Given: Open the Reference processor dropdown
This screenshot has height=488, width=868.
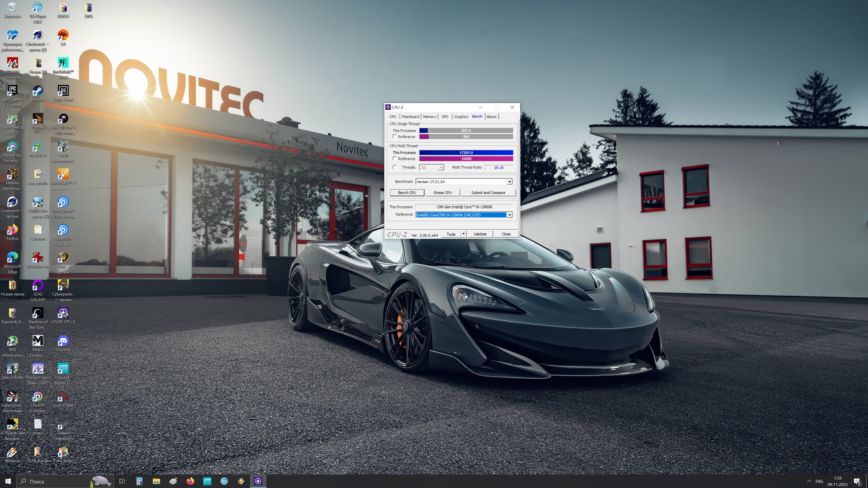Looking at the screenshot, I should coord(509,215).
